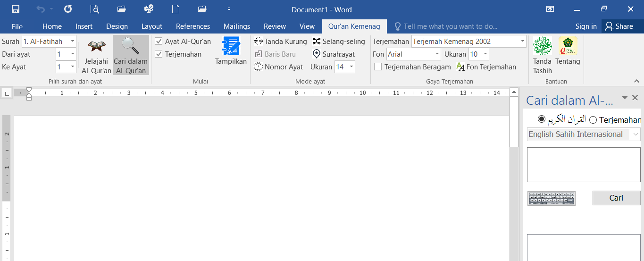
Task: Open Tentang Qur'an Kemenag
Action: click(x=568, y=51)
